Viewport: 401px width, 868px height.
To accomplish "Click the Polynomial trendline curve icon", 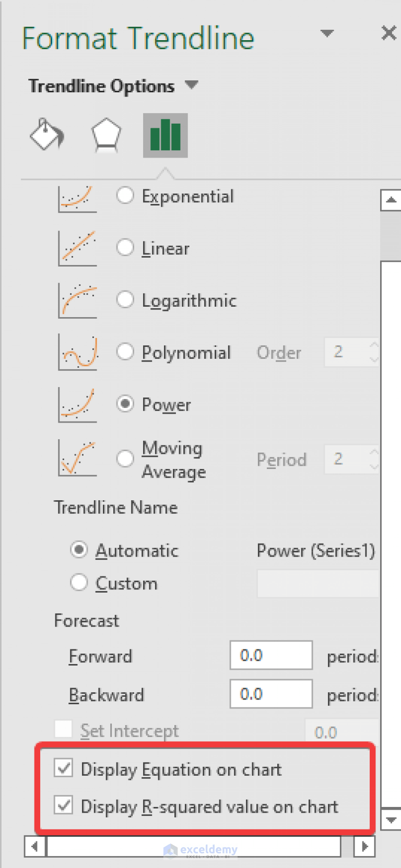I will pos(78,352).
